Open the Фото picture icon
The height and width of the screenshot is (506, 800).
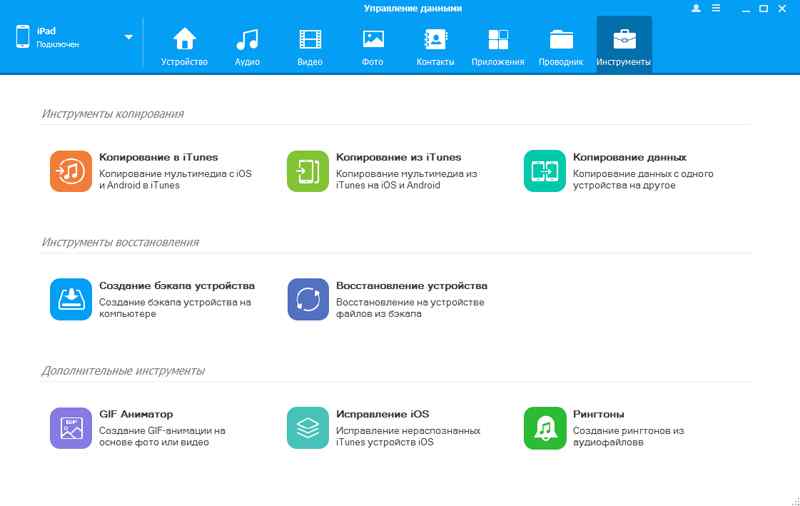[x=373, y=39]
